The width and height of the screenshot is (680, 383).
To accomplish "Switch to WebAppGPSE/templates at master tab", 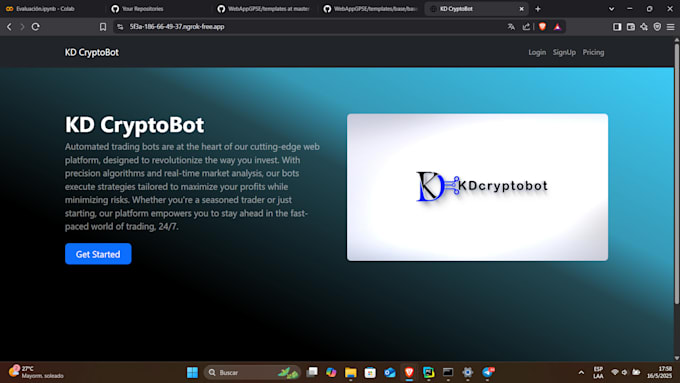I will pos(265,9).
